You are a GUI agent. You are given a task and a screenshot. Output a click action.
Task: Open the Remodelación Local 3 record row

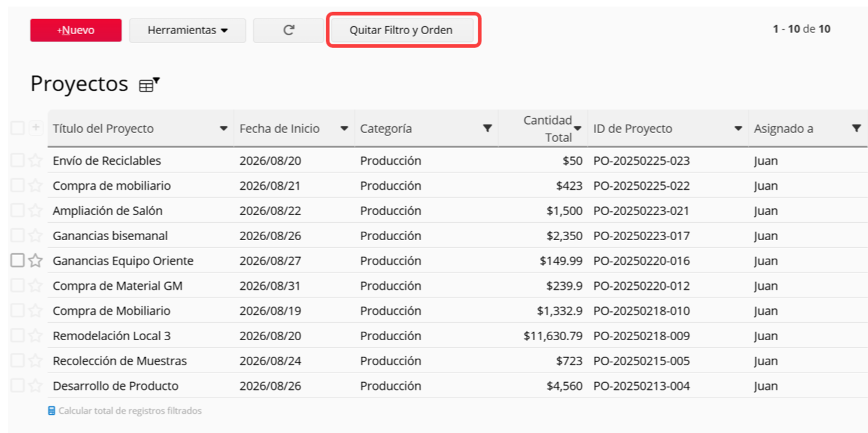(457, 335)
